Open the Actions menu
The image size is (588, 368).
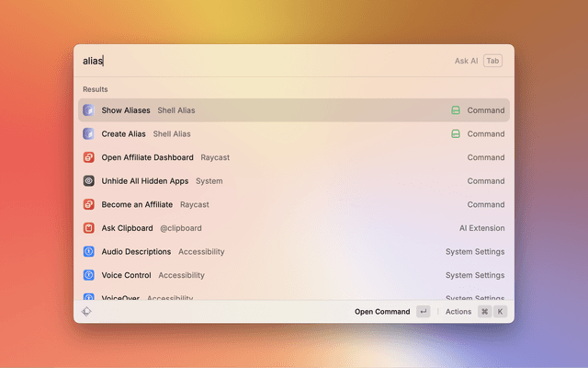pyautogui.click(x=458, y=312)
